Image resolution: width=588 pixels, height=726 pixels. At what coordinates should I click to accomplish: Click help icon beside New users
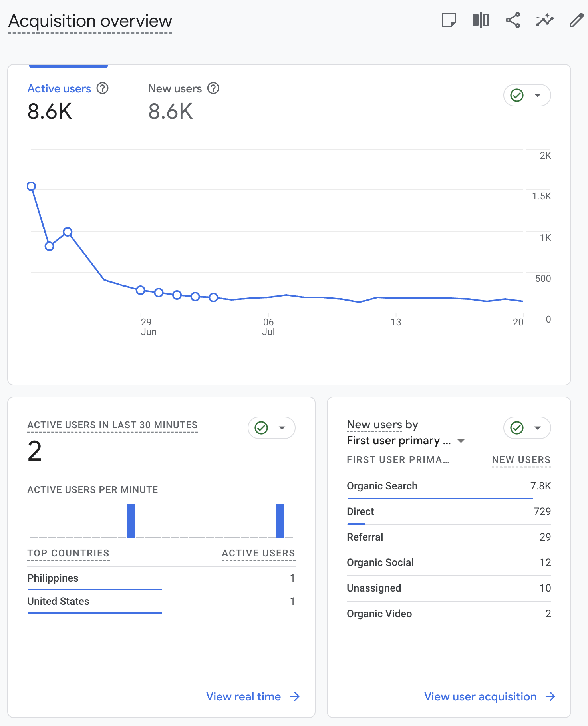213,88
